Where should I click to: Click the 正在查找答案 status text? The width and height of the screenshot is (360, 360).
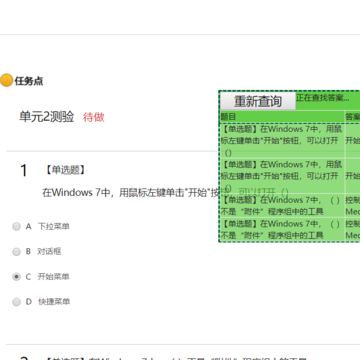(323, 98)
